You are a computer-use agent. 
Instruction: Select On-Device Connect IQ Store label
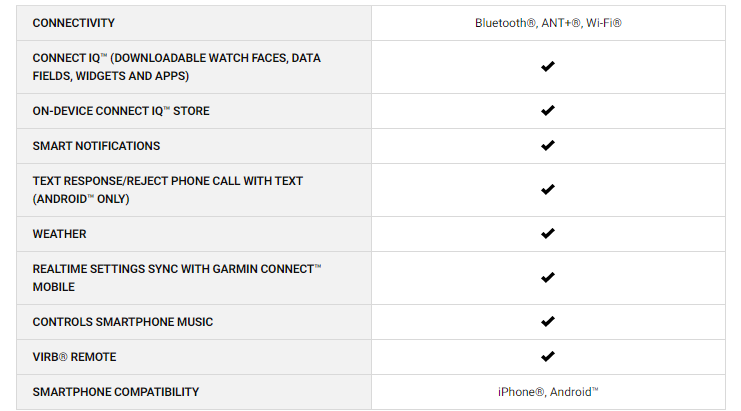pyautogui.click(x=121, y=111)
